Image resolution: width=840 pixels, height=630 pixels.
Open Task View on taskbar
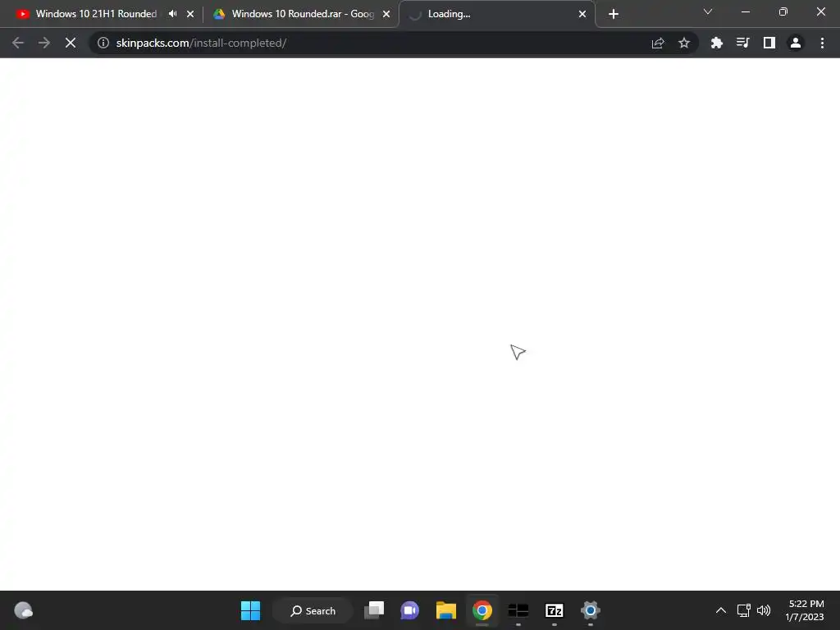[x=374, y=610]
